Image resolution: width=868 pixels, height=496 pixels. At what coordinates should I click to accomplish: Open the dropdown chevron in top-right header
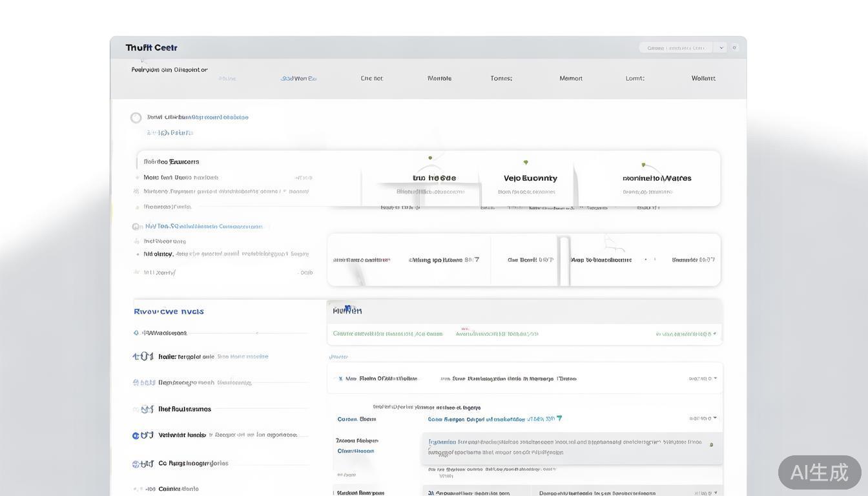721,48
